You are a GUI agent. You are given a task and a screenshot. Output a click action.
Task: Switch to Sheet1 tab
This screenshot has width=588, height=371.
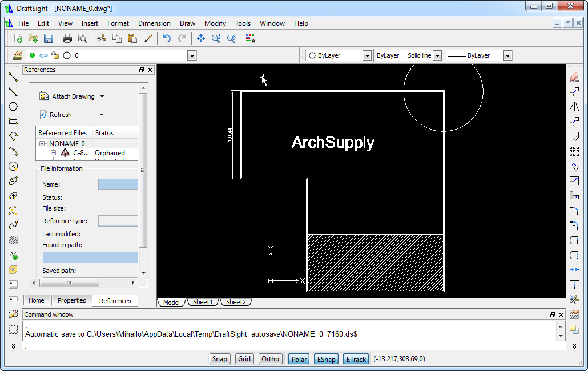(203, 302)
